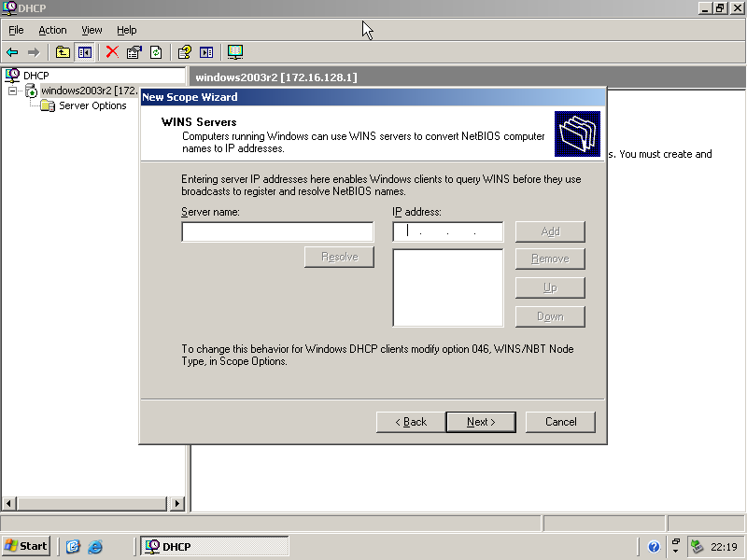
Task: Click the red Delete toolbar icon
Action: click(x=112, y=52)
